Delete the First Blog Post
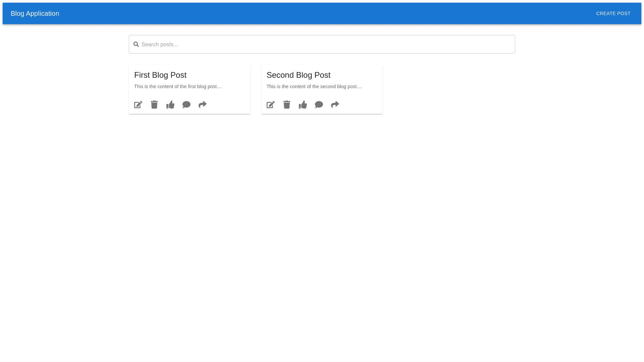 (x=154, y=105)
